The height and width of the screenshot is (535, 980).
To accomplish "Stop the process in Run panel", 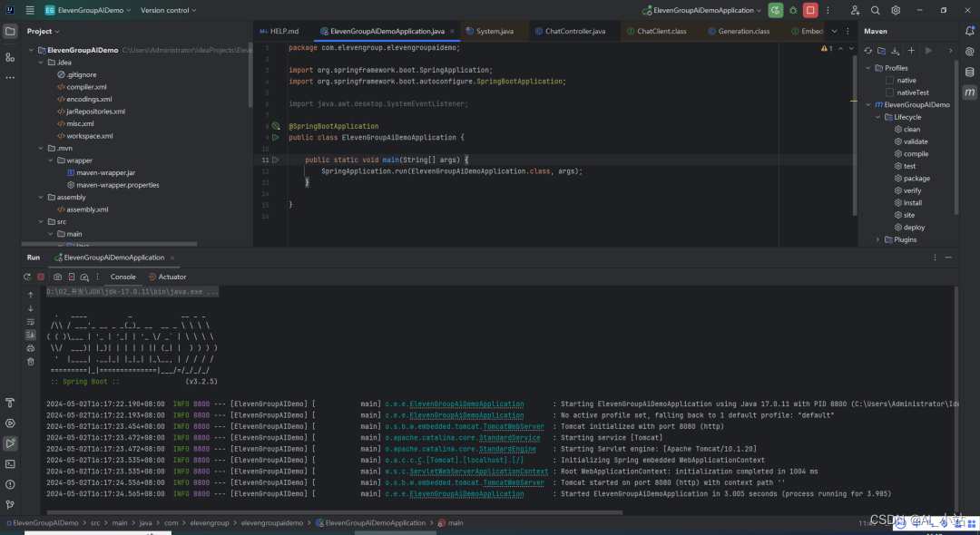I will coord(41,277).
